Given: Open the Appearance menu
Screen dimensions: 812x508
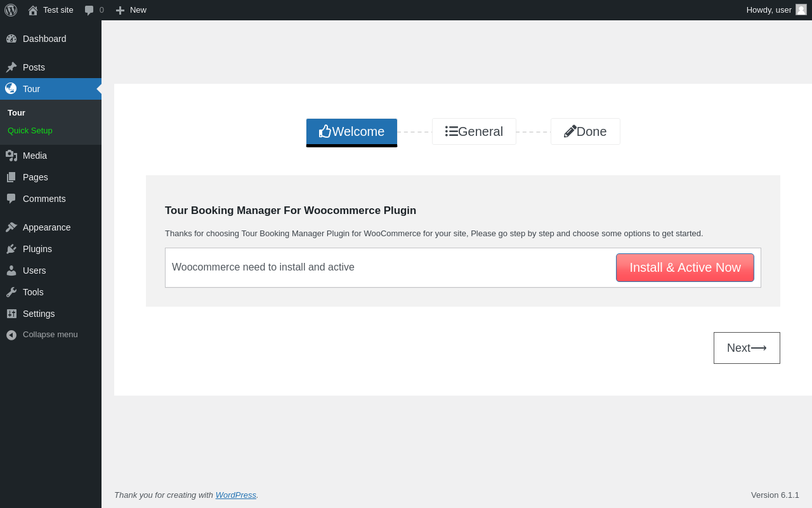Looking at the screenshot, I should pos(51,227).
